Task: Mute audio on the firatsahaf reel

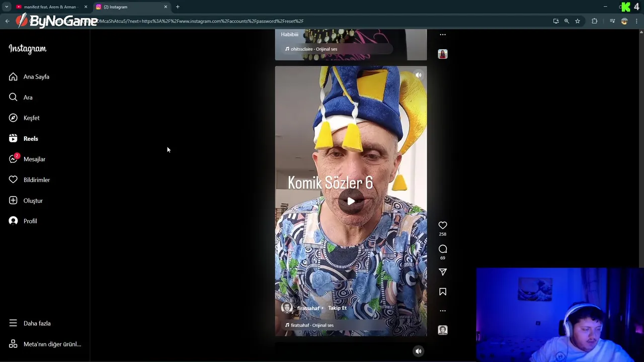Action: 418,75
